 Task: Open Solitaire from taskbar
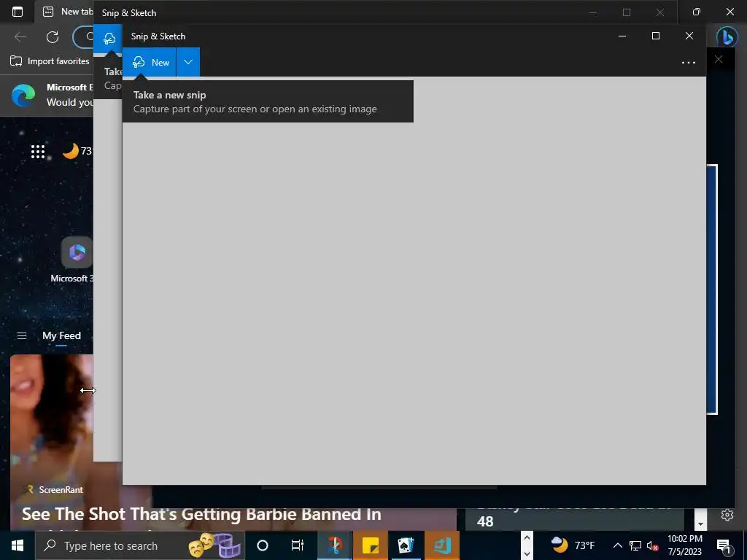(406, 545)
